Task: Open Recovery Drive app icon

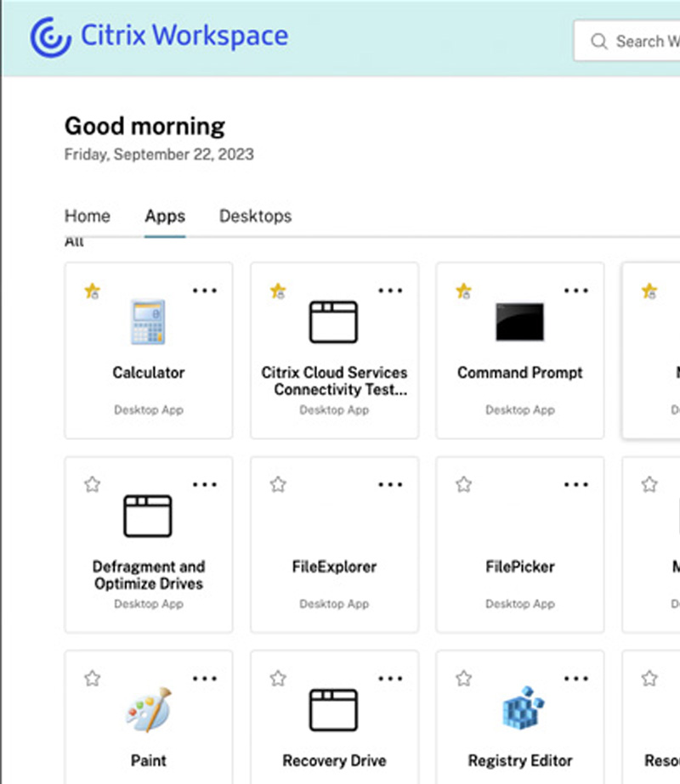Action: [333, 710]
